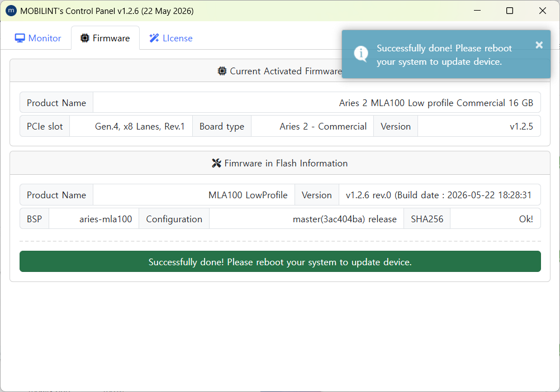
Task: Click tools icon beside Fimrware in Flash
Action: pos(216,163)
